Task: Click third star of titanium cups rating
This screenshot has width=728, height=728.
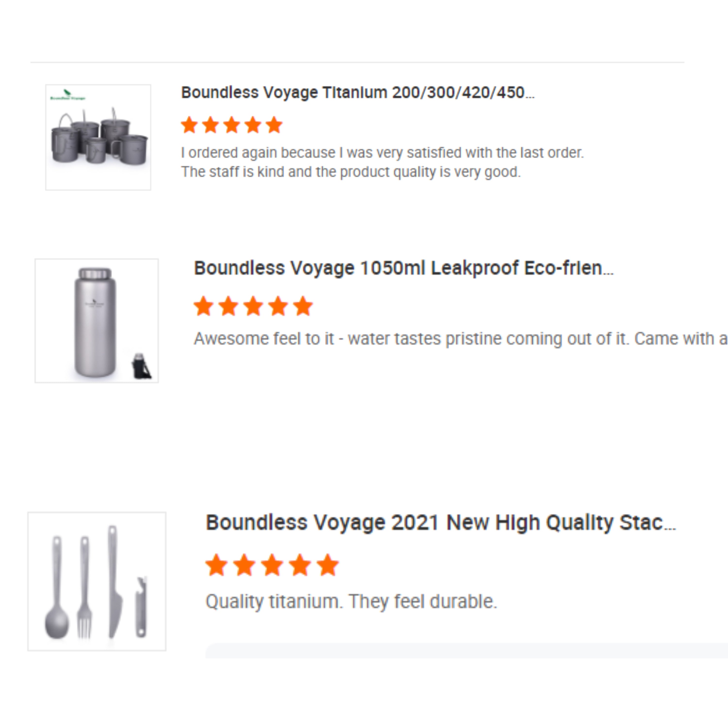Action: coord(232,125)
